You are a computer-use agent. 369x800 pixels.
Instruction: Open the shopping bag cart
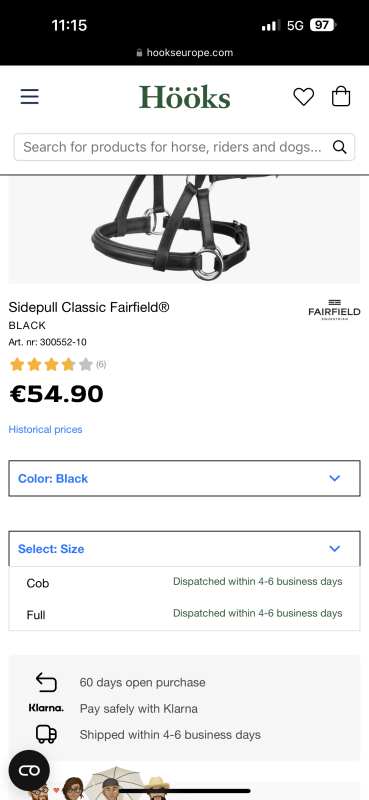coord(341,96)
